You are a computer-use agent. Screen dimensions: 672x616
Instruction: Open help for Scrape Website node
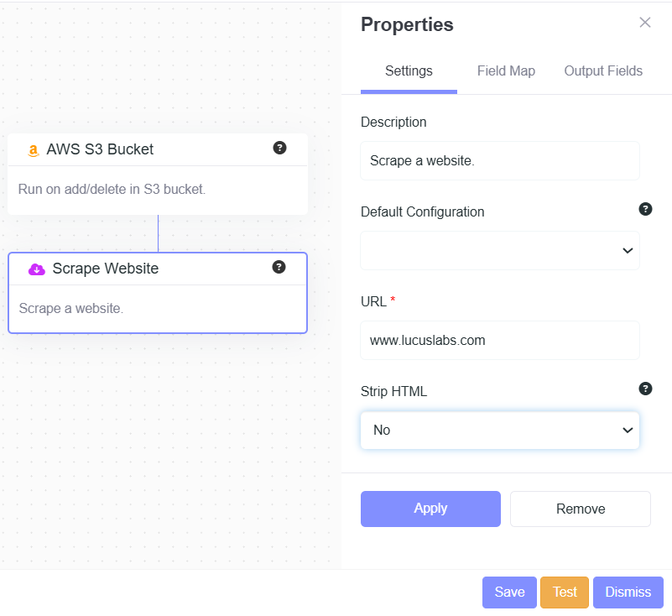279,267
